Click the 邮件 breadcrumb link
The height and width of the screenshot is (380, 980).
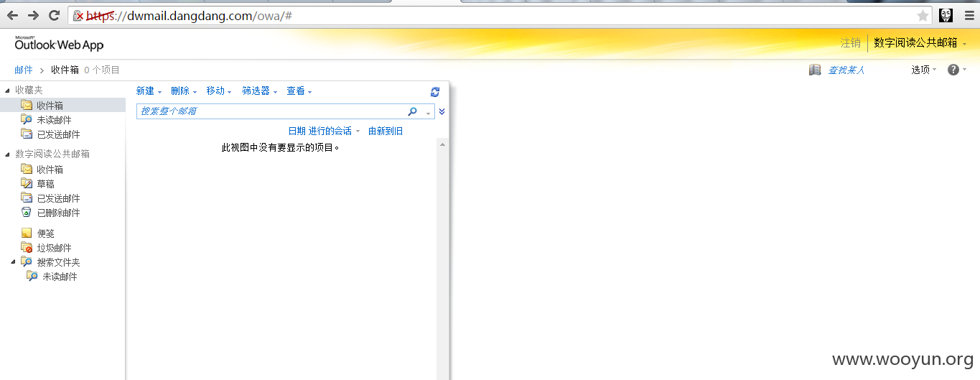click(x=24, y=70)
